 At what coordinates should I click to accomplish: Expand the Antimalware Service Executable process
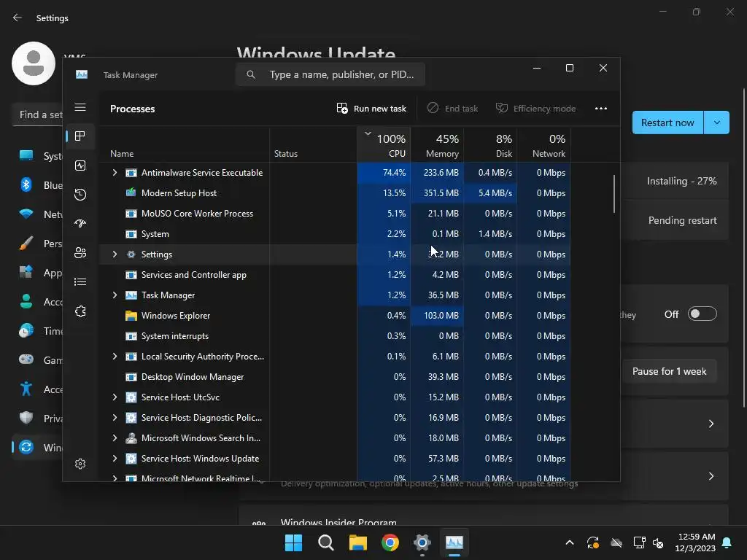115,173
